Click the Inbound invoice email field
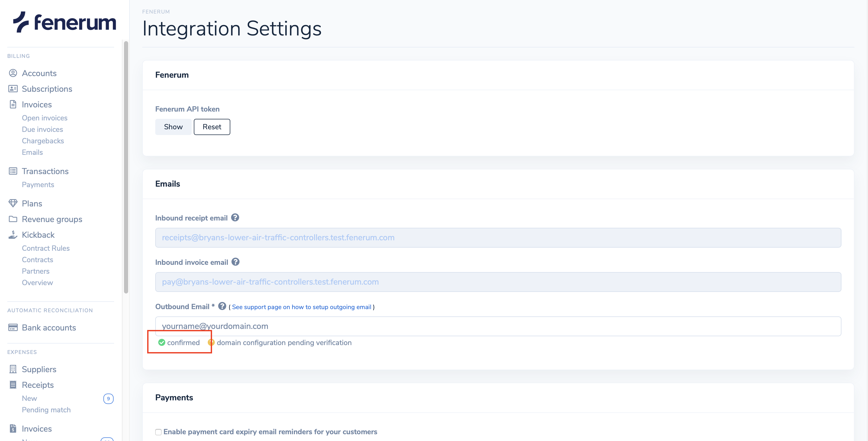Viewport: 868px width, 441px height. [x=498, y=282]
